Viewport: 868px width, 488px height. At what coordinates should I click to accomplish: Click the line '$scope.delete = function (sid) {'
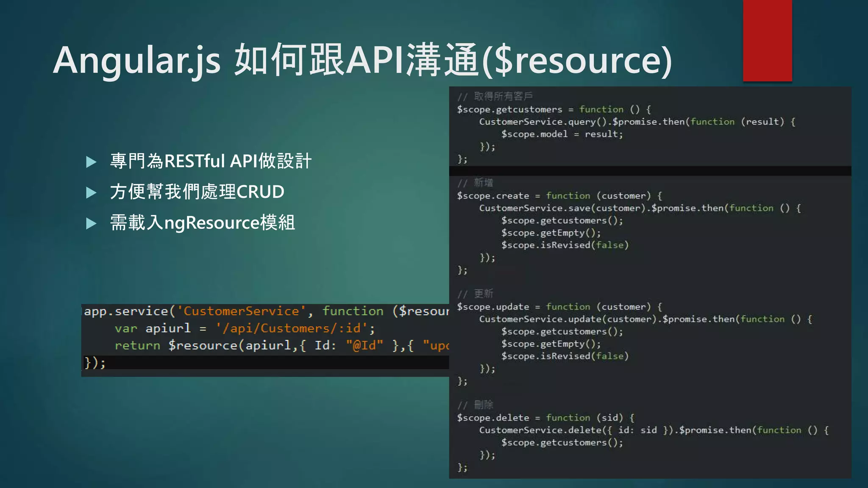pyautogui.click(x=545, y=418)
